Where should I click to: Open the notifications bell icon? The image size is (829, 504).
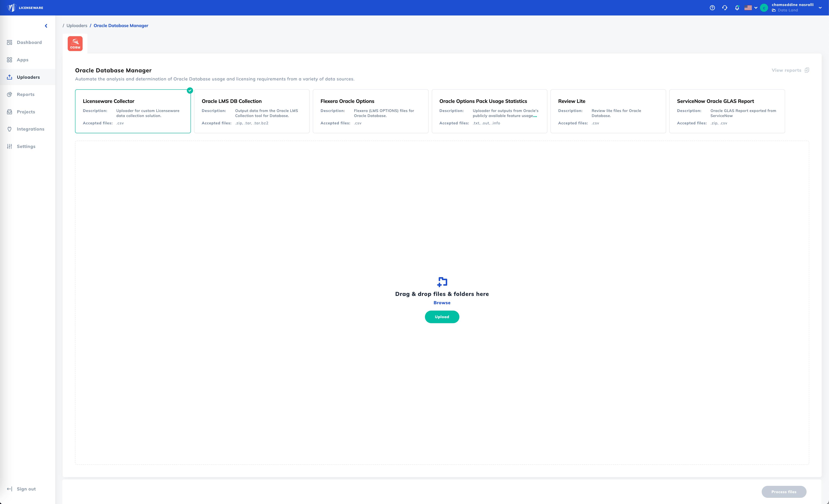click(737, 8)
